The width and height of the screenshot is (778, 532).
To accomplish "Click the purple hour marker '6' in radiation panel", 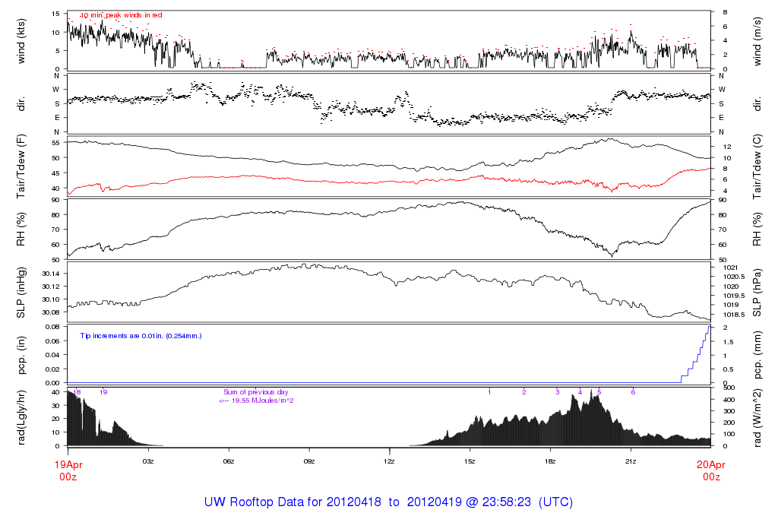I will point(633,392).
